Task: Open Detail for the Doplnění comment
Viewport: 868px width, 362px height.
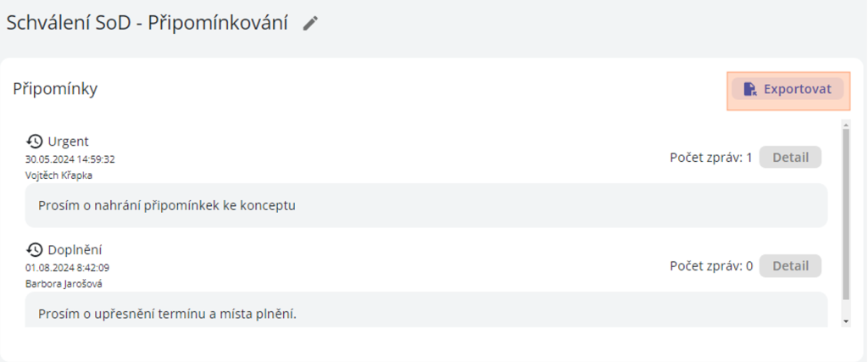Action: (x=790, y=265)
